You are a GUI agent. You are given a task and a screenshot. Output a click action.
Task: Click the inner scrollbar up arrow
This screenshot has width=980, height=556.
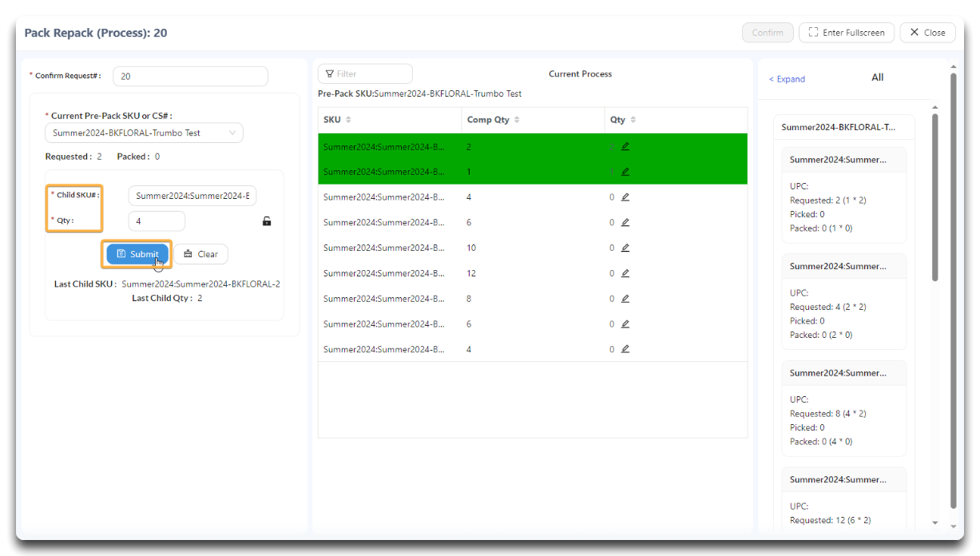935,107
